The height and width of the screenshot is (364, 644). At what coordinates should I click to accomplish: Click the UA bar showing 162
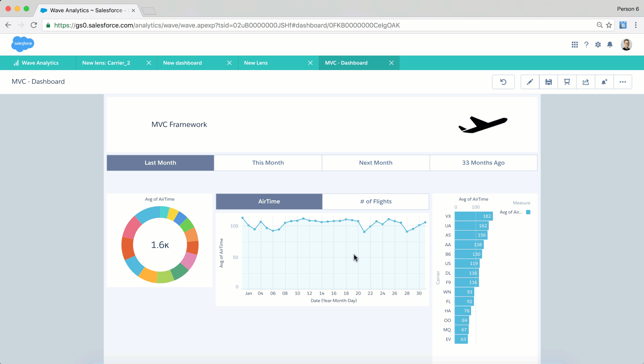pos(471,226)
